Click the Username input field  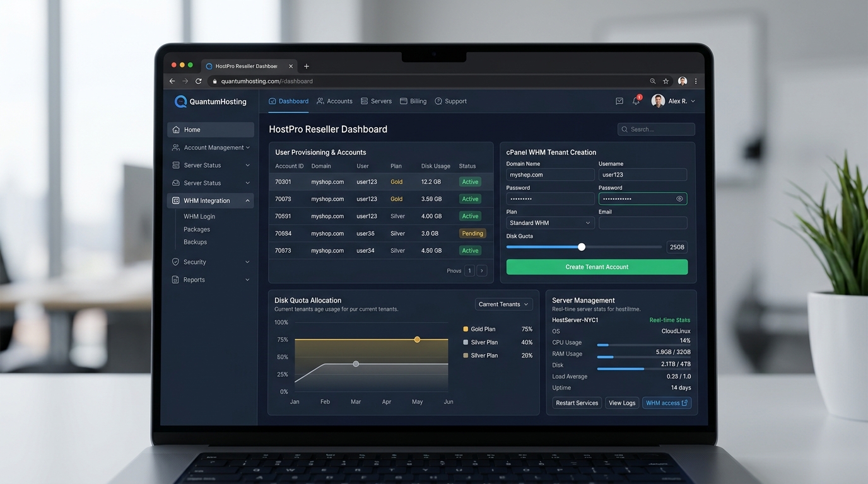[642, 175]
